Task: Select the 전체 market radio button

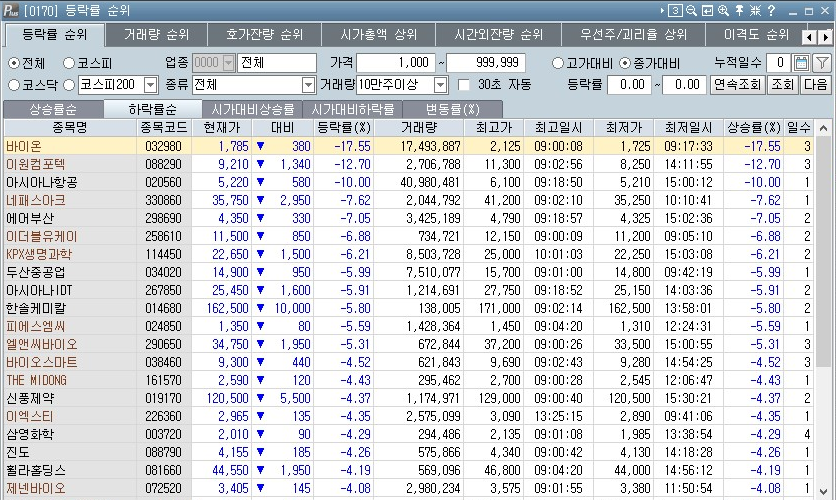Action: 14,63
